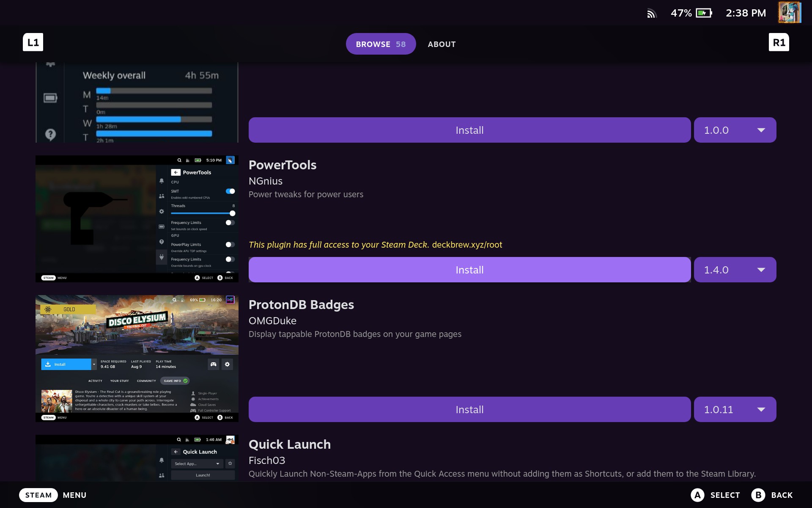Click the GOLD ProtonDB badge in thumbnail

tap(68, 309)
